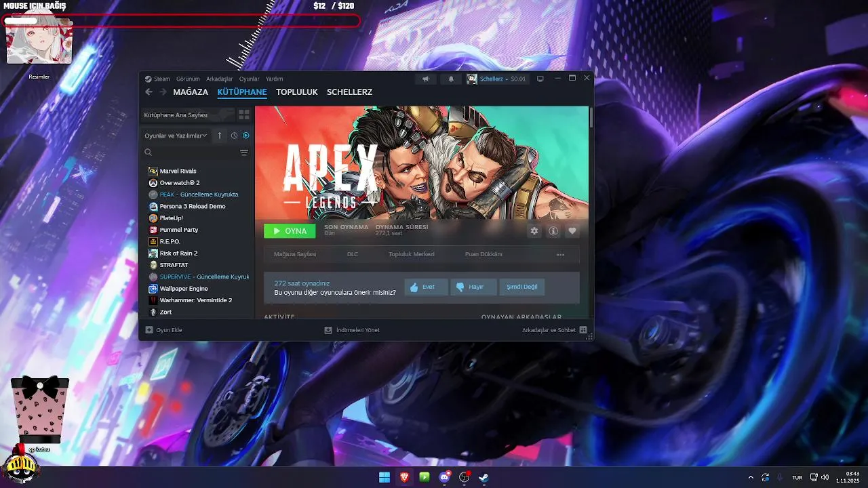Expand the Oyunlar ve Yazılımlar dropdown
Image resolution: width=868 pixels, height=488 pixels.
pyautogui.click(x=176, y=136)
